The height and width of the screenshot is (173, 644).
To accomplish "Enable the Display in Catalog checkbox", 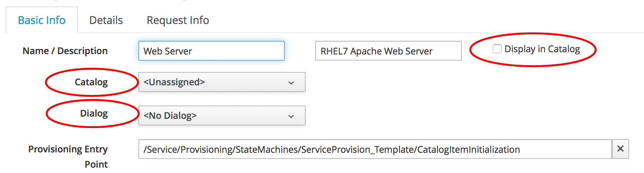I will tap(497, 49).
